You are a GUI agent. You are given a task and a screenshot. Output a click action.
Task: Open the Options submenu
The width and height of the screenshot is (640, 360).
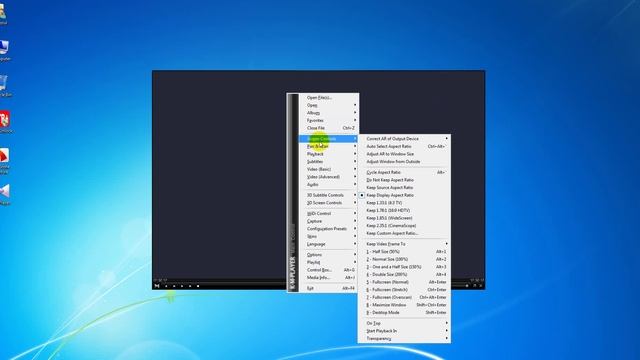click(329, 255)
